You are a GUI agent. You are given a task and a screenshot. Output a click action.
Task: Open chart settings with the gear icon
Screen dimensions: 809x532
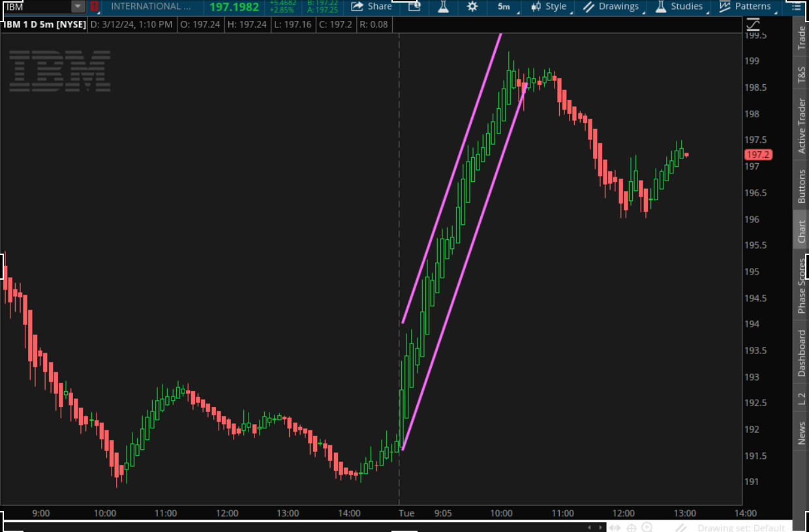coord(472,7)
